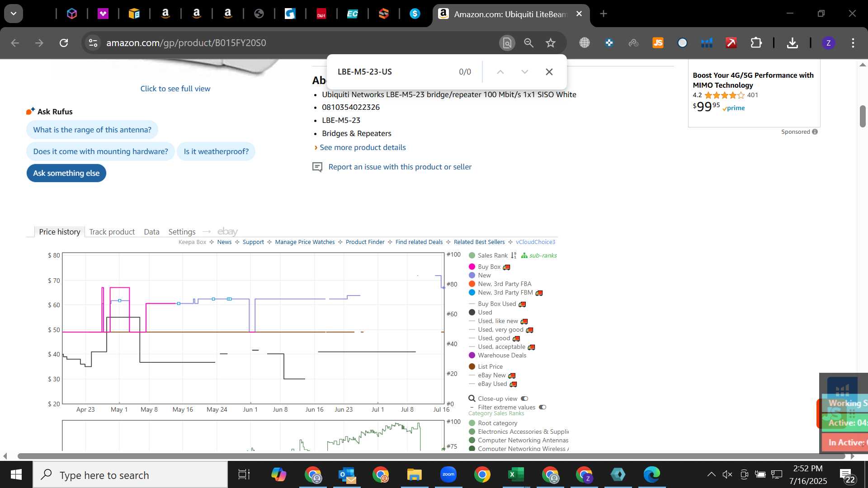Screen dimensions: 868x488
Task: Switch Filter extreme values toggle
Action: coord(542,407)
